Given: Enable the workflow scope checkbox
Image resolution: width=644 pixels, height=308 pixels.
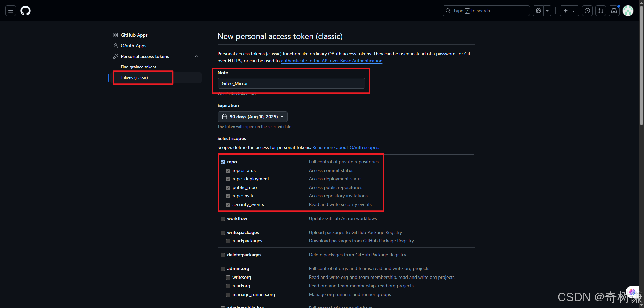Looking at the screenshot, I should coord(223,219).
